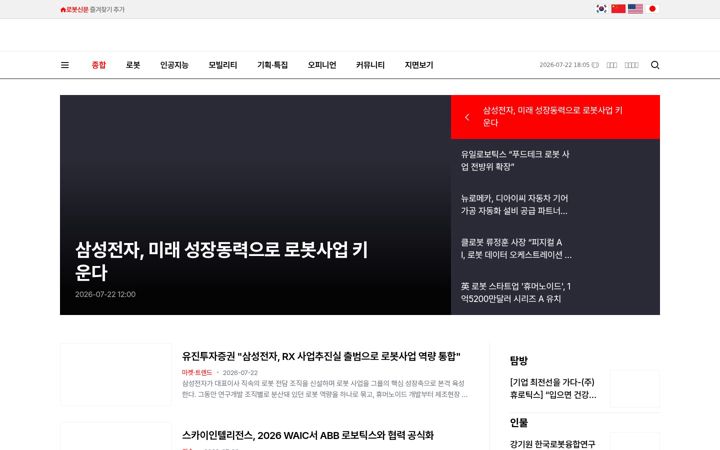Open the 유진투자증권 "삼성전자, RX 사업추진실 article title
Screen dimensions: 720x450
pos(321,356)
